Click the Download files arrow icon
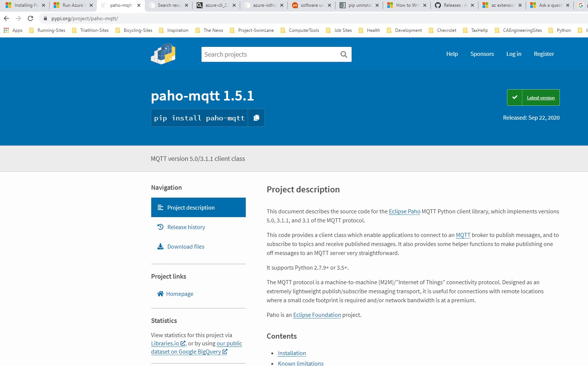588x366 pixels. pyautogui.click(x=160, y=246)
